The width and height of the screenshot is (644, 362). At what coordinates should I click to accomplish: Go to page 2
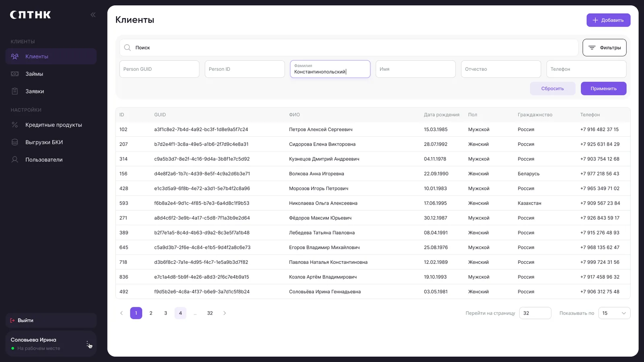[151, 313]
